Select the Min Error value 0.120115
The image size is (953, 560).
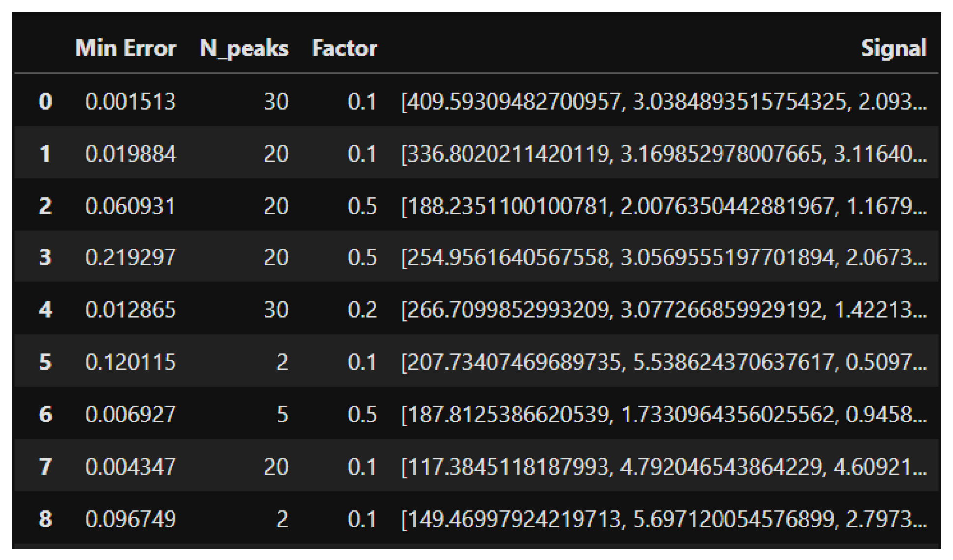130,362
